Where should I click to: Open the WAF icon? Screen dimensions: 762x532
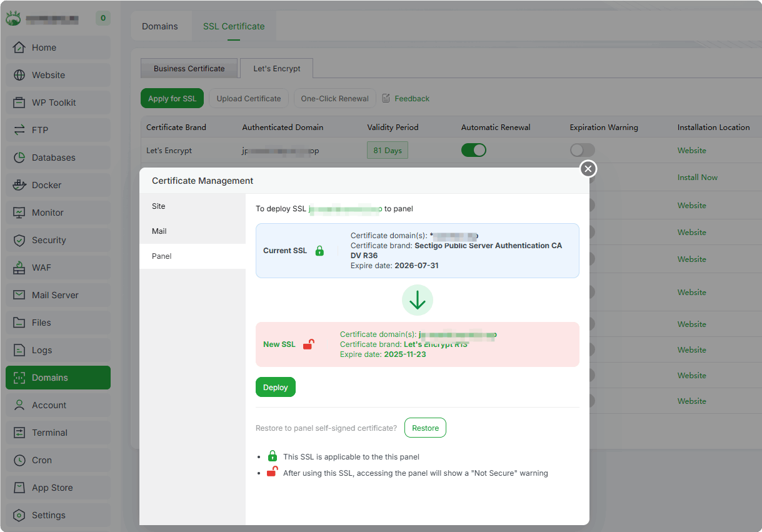pyautogui.click(x=19, y=268)
